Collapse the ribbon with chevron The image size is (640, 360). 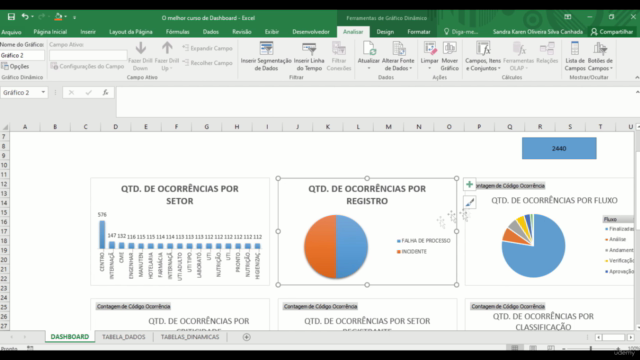(637, 78)
